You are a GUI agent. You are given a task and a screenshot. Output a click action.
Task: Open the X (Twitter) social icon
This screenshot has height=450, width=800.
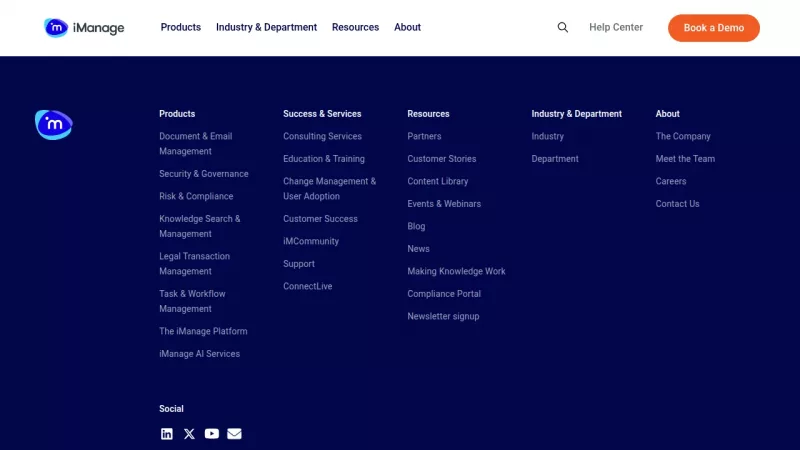coord(189,434)
